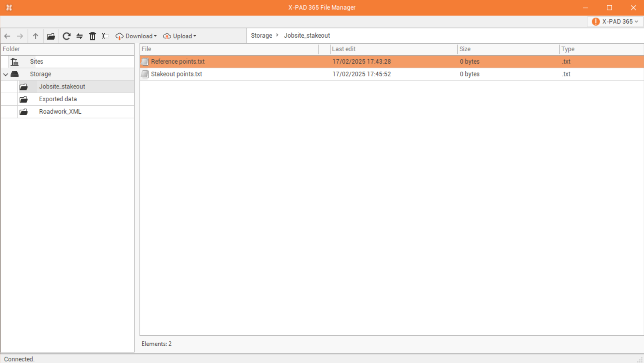
Task: Click the trash delete icon
Action: tap(92, 36)
